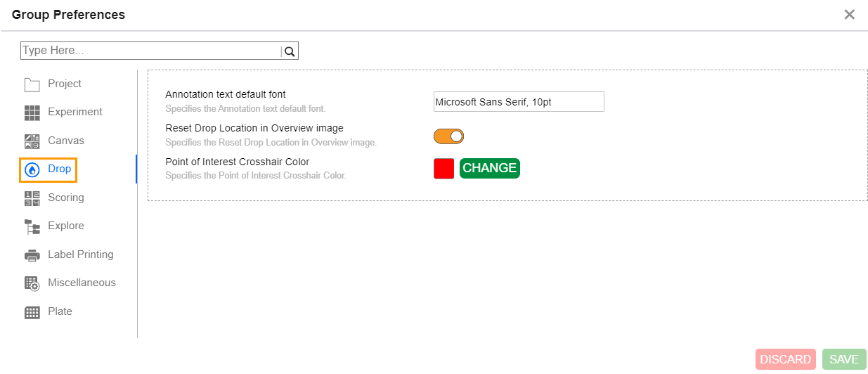This screenshot has width=868, height=374.
Task: Click the Plate icon in sidebar
Action: (x=32, y=312)
